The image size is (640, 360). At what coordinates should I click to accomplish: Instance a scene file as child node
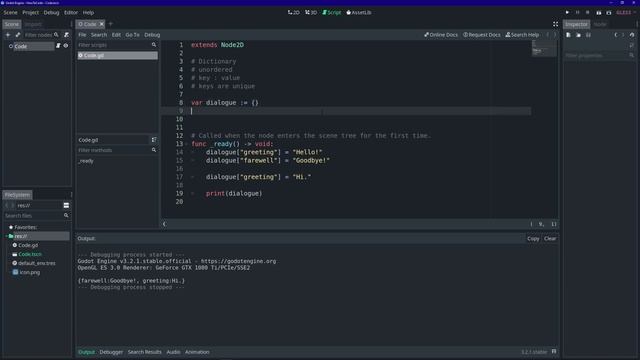coord(18,35)
